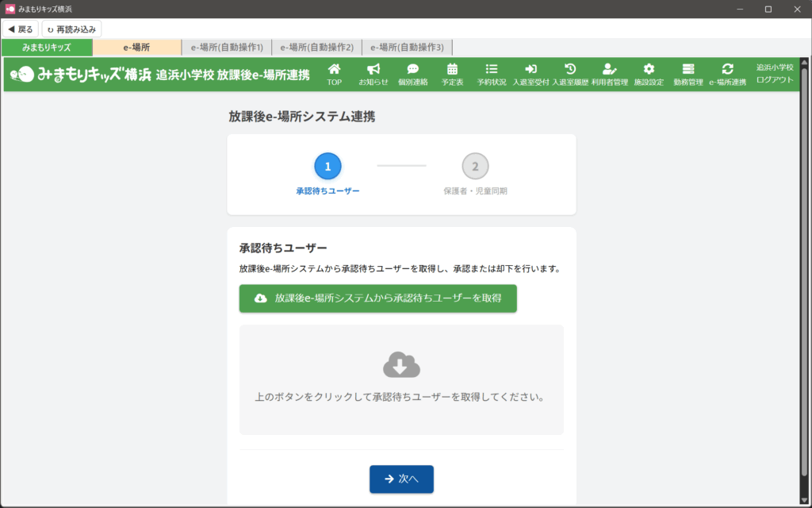Open 利用者管理 user icon

pos(609,70)
